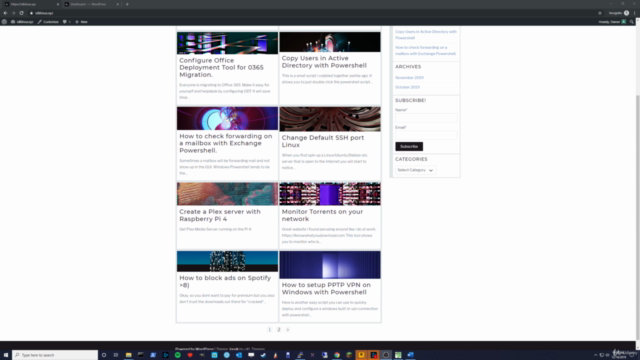Switch to the first site tab
The width and height of the screenshot is (640, 360).
click(x=31, y=4)
